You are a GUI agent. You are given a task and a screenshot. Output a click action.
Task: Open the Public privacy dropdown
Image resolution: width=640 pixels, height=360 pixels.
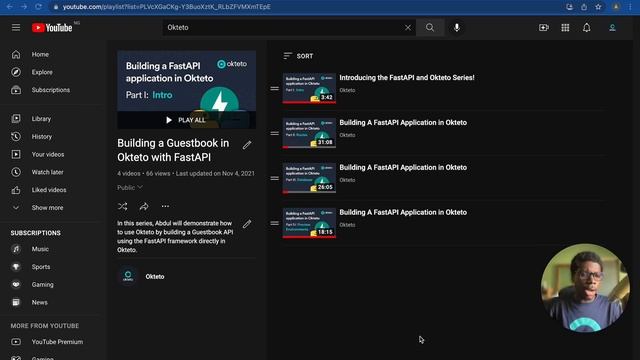130,187
